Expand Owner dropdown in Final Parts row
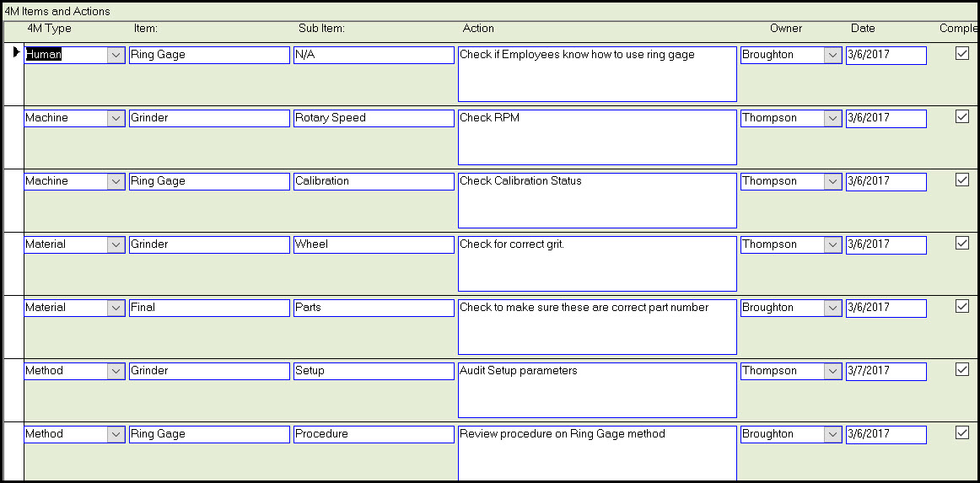Screen dimensions: 980x483 click(x=832, y=308)
